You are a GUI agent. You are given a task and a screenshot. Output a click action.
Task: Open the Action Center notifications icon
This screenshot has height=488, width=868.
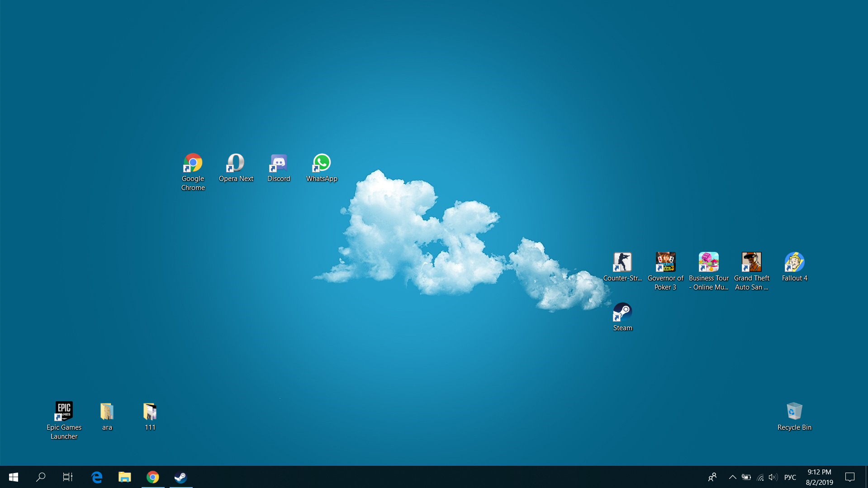850,477
